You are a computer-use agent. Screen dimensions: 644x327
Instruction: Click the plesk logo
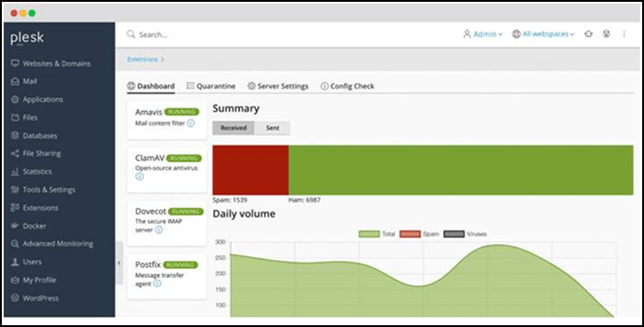[27, 38]
